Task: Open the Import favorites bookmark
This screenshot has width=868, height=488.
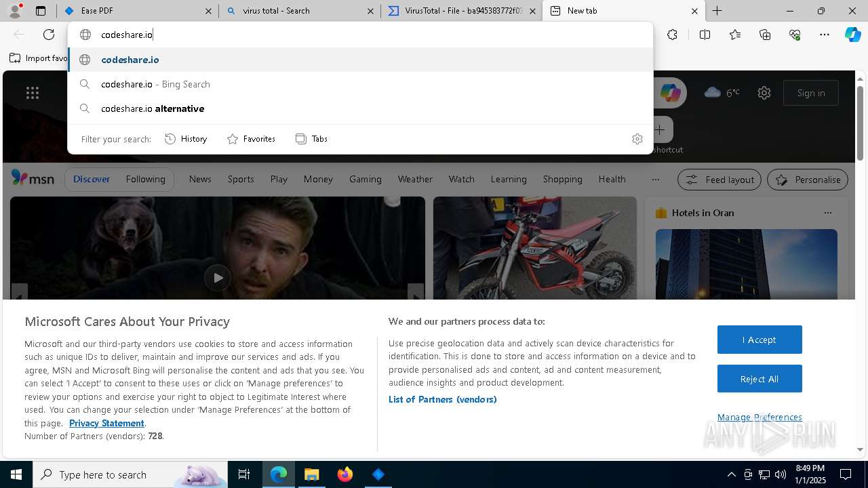Action: [39, 58]
